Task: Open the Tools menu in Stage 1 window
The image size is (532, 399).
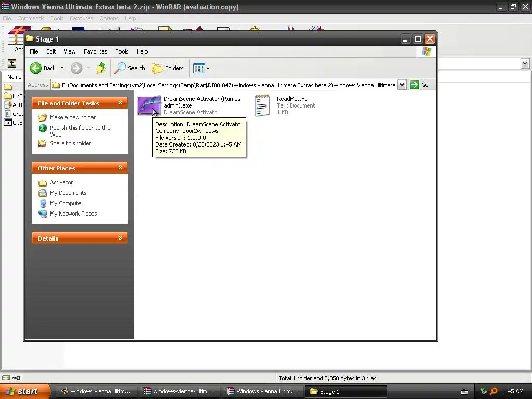Action: coord(122,51)
